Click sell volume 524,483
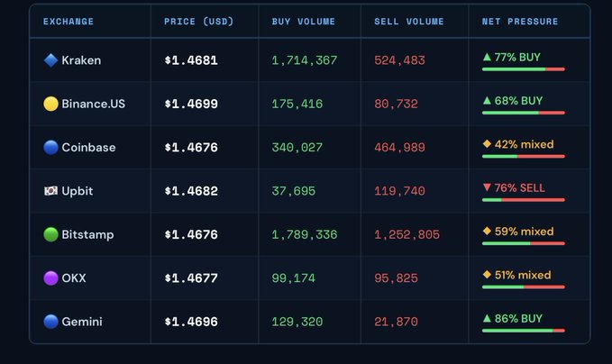The width and height of the screenshot is (612, 364). pyautogui.click(x=399, y=60)
